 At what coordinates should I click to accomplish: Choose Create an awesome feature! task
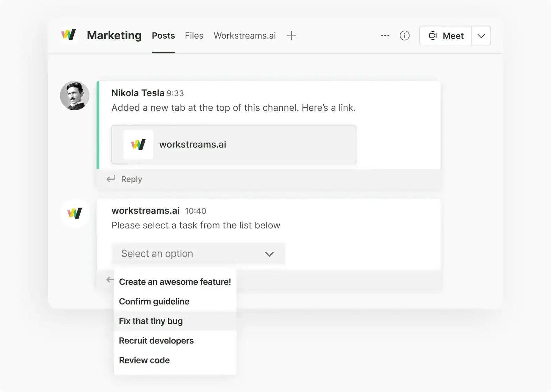coord(175,282)
